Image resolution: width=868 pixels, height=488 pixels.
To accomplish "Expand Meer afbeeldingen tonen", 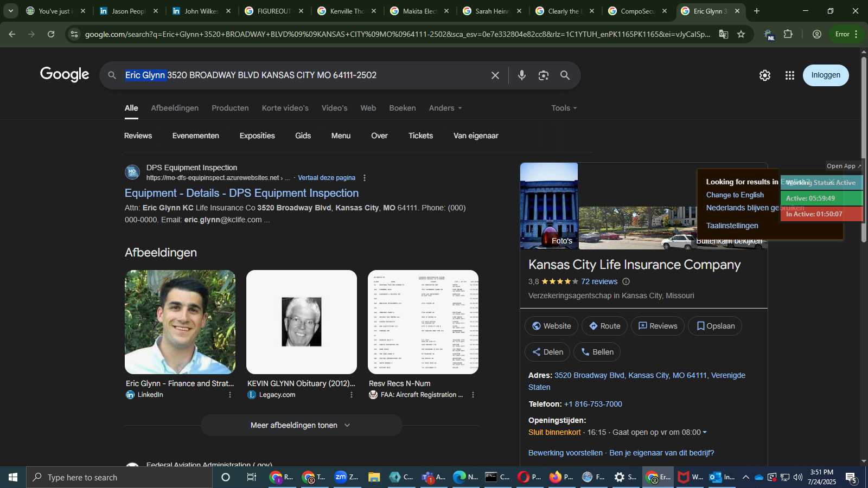I will pos(301,425).
